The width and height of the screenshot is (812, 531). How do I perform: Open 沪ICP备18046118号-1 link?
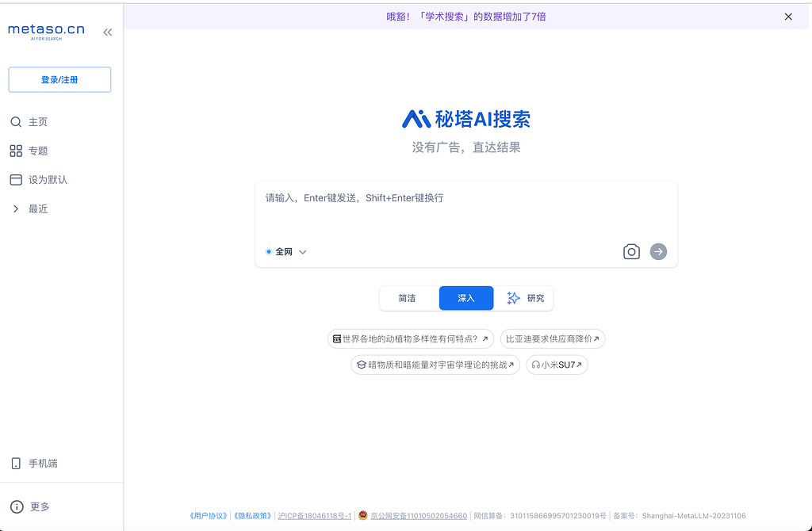pyautogui.click(x=314, y=515)
